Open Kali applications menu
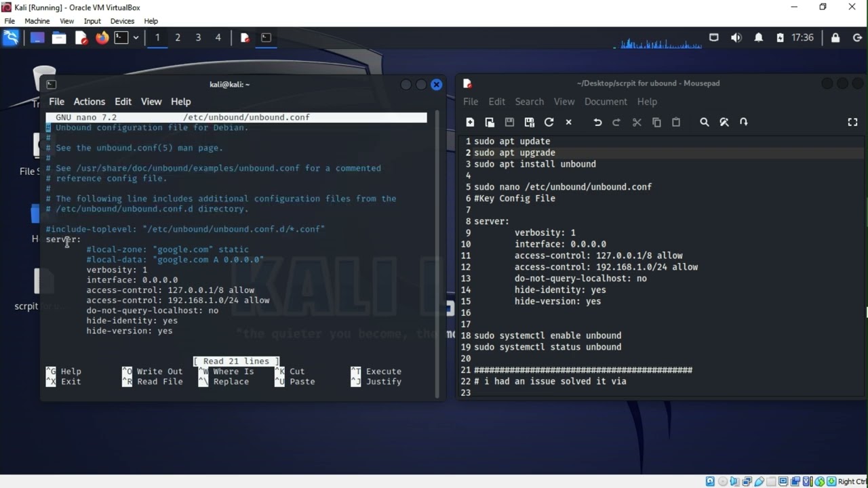This screenshot has width=868, height=488. pyautogui.click(x=11, y=38)
